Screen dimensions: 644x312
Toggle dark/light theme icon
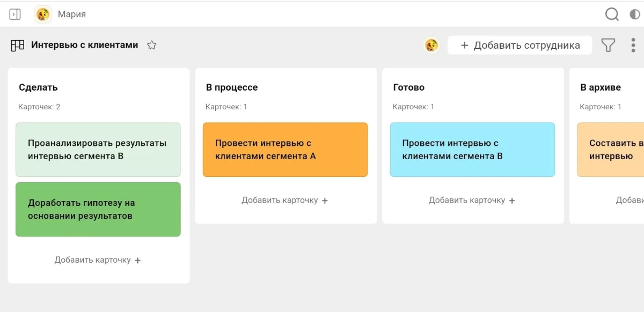[635, 14]
